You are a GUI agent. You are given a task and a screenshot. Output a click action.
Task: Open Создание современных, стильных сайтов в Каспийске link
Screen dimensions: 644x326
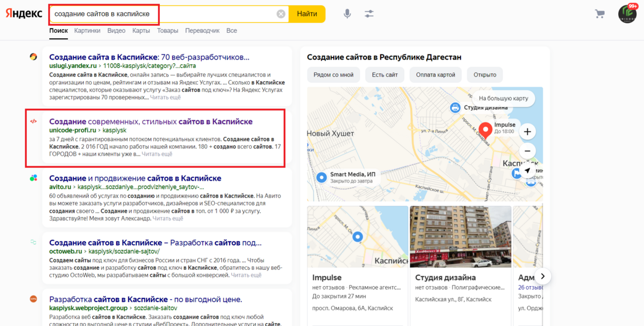coord(150,122)
